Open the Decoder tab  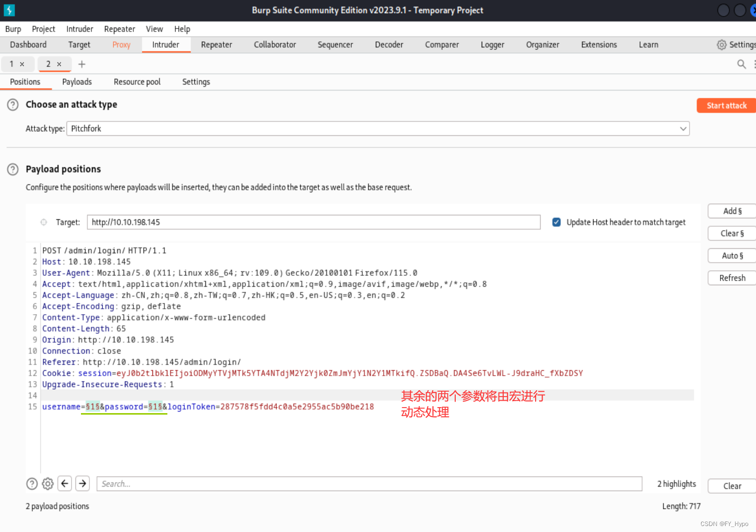(389, 44)
